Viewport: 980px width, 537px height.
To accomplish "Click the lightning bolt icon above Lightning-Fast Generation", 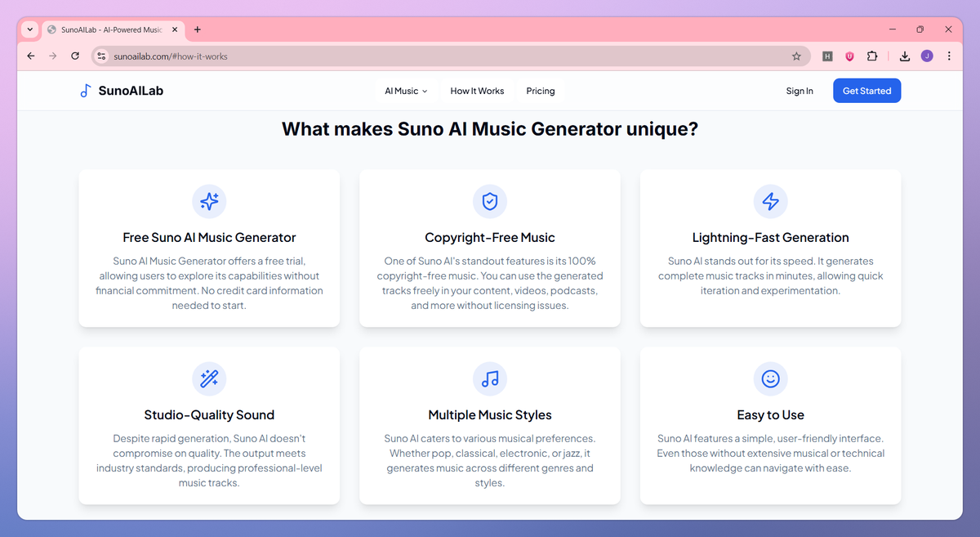I will pyautogui.click(x=770, y=201).
